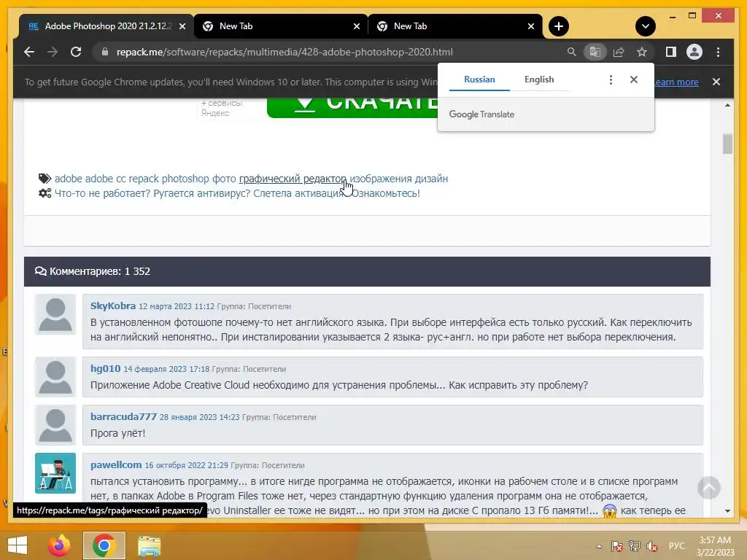Open translate popup options menu

tap(611, 79)
